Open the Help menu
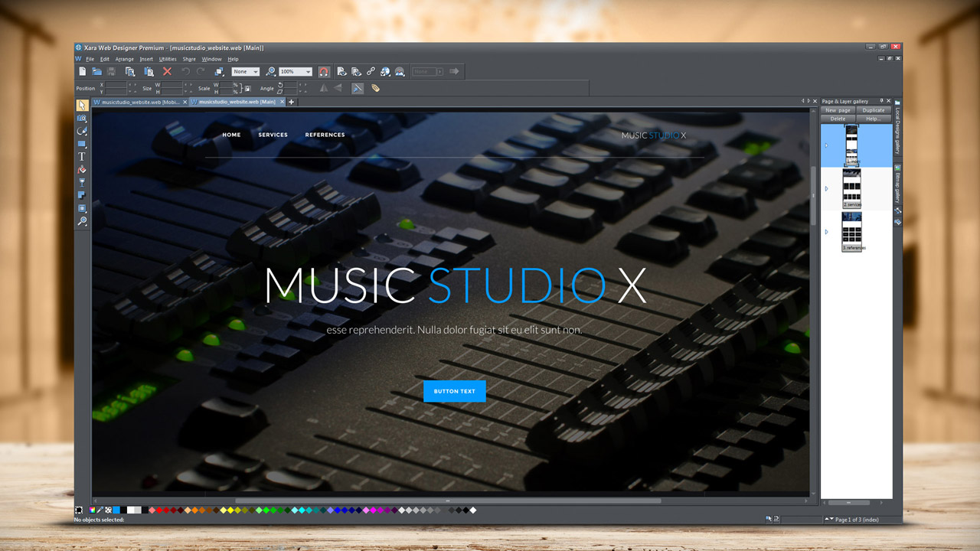This screenshot has height=551, width=980. [233, 59]
